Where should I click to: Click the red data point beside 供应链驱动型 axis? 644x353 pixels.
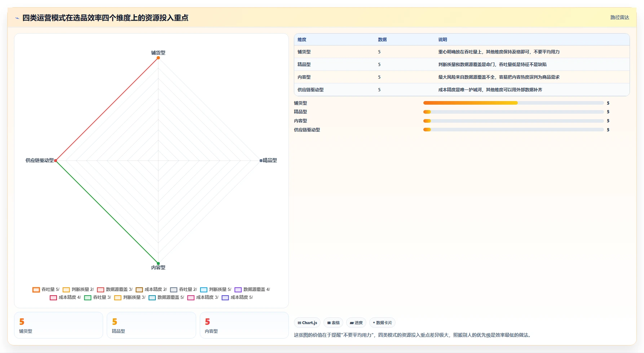tap(56, 161)
